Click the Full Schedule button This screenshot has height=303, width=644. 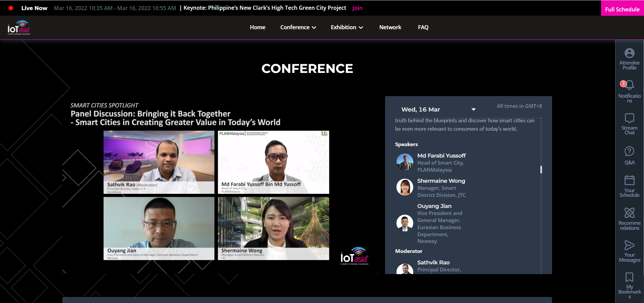[622, 9]
